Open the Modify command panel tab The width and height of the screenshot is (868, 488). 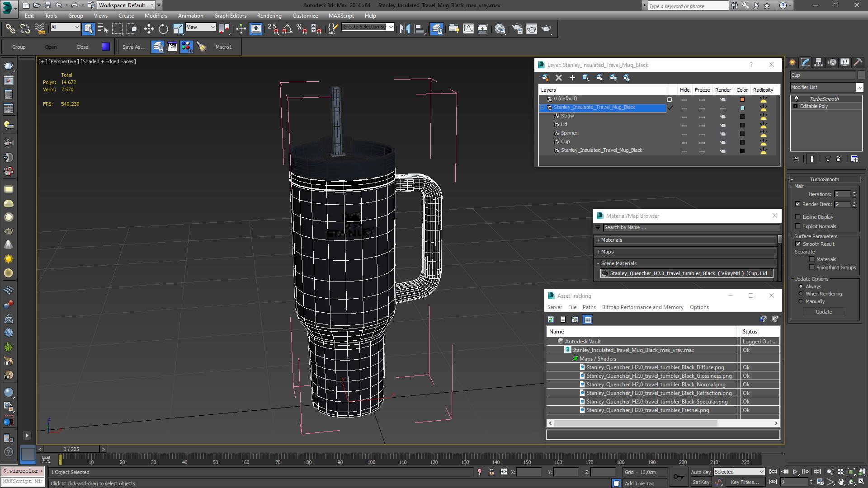(x=806, y=62)
